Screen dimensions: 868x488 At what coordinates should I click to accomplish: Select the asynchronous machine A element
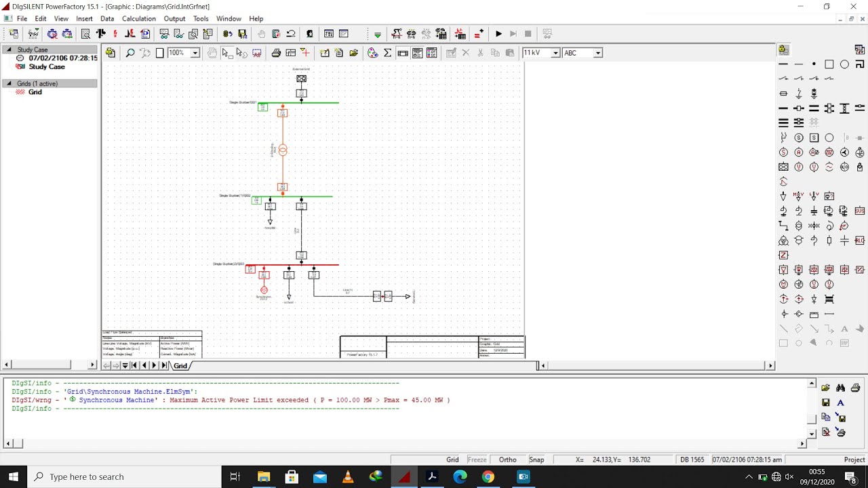799,152
